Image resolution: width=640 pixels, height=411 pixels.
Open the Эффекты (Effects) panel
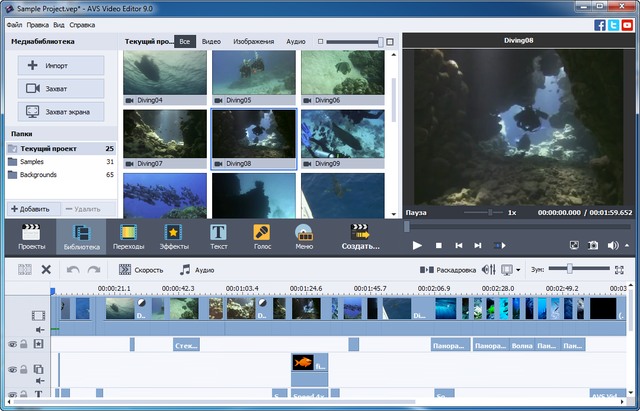click(x=173, y=235)
